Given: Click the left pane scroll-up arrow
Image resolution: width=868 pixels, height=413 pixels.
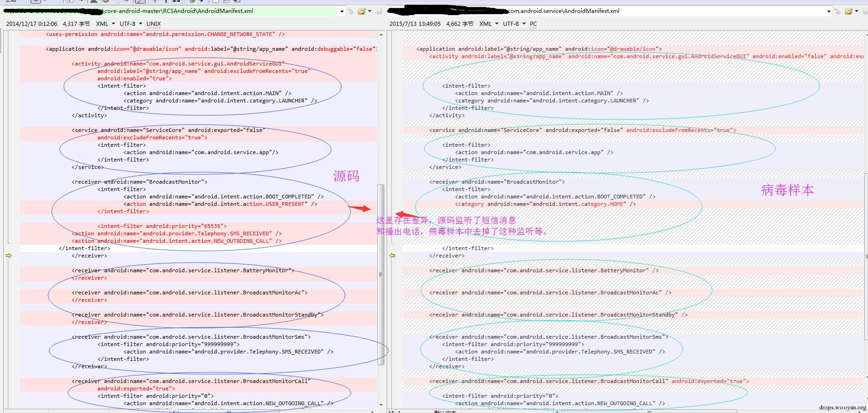Looking at the screenshot, I should pos(381,34).
